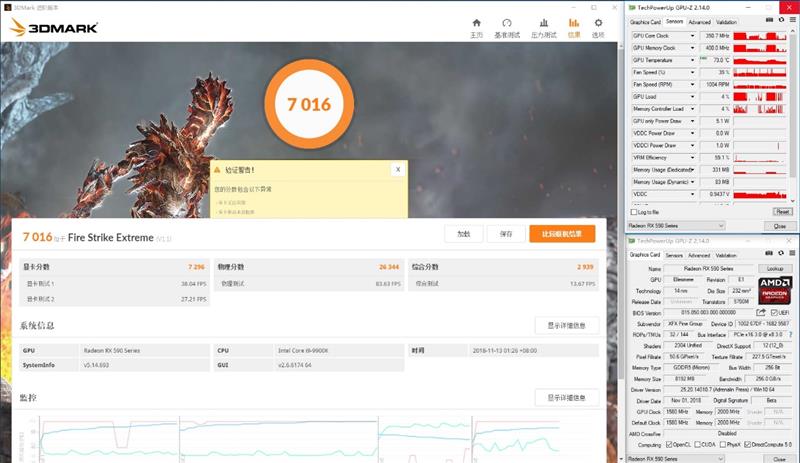
Task: Open the GPU Memory Clock sensor dropdown
Action: click(692, 48)
